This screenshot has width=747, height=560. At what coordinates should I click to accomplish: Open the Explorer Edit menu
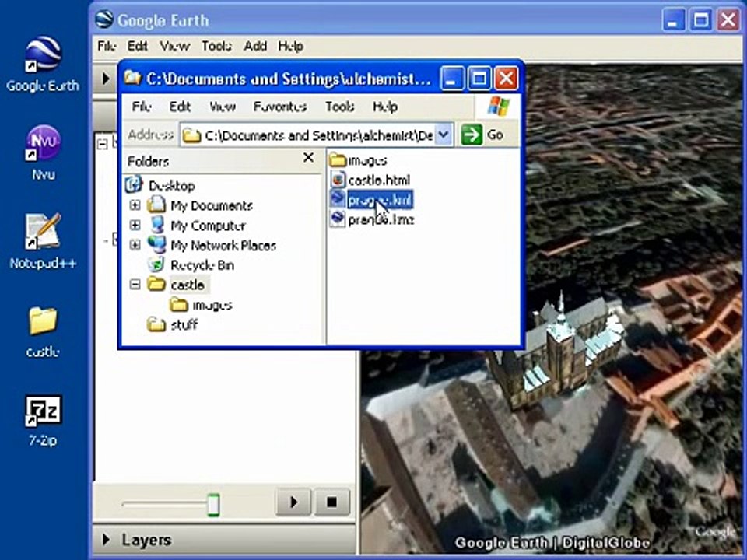[180, 107]
